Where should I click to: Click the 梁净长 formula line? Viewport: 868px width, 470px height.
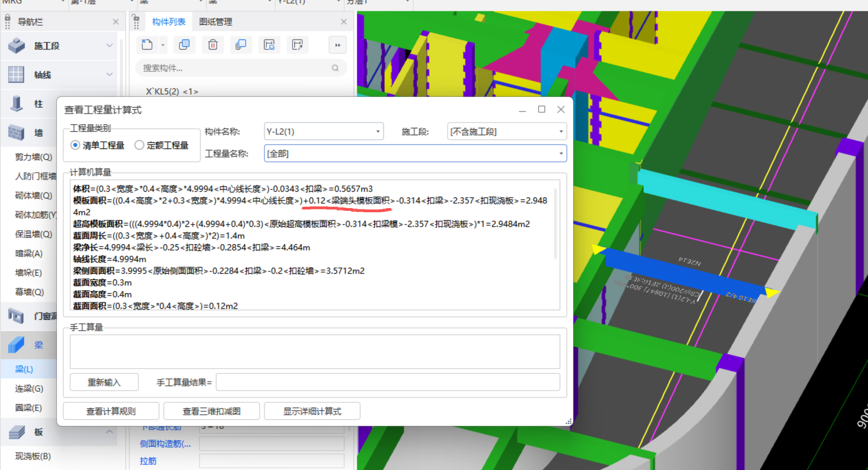pos(192,247)
